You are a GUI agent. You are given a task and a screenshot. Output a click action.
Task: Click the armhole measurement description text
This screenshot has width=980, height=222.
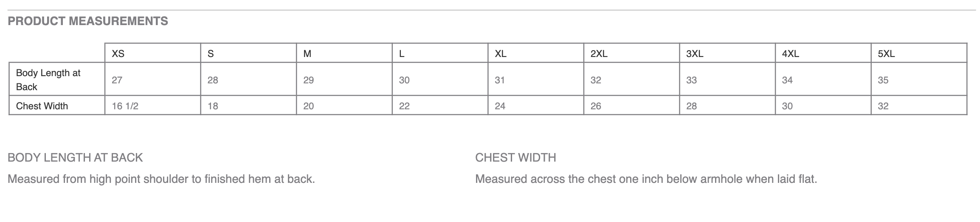646,179
